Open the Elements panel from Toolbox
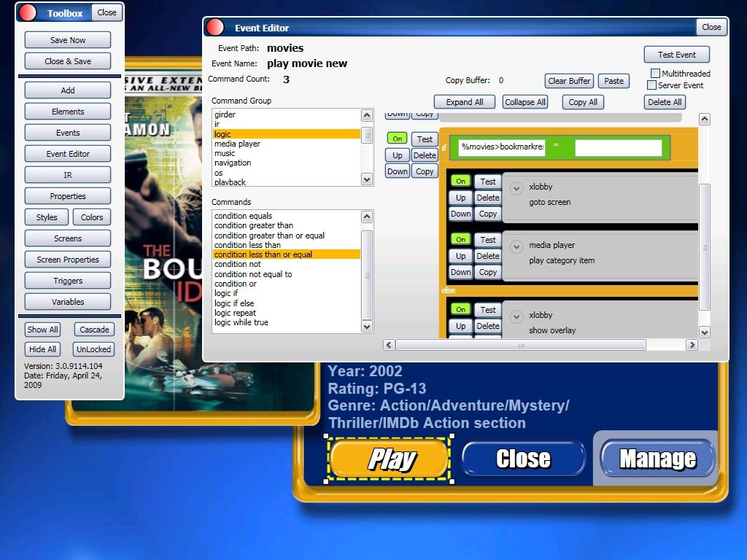This screenshot has width=747, height=560. coord(68,112)
